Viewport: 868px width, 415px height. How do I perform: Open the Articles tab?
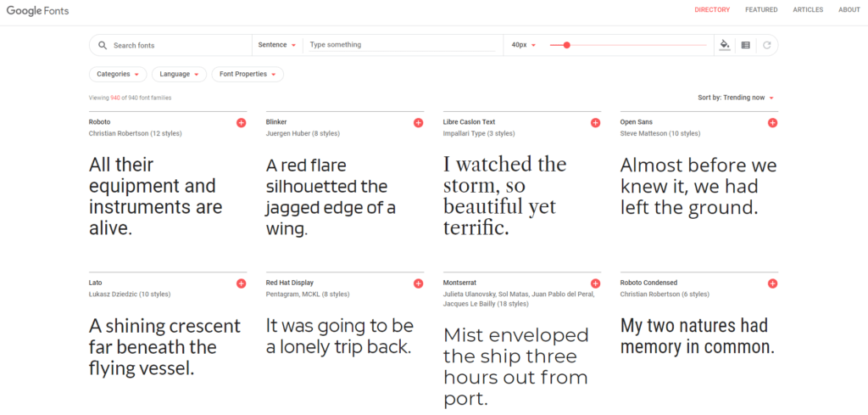pos(808,10)
